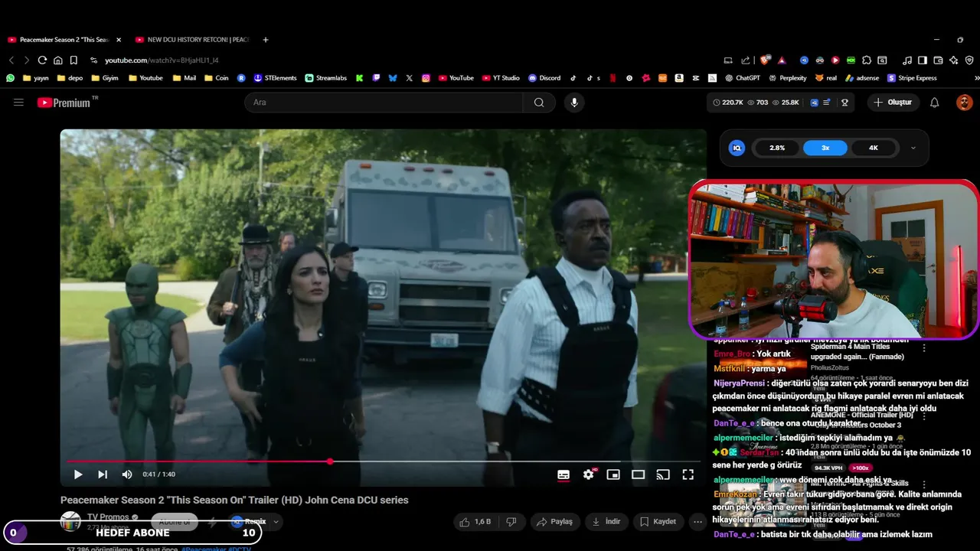Image resolution: width=980 pixels, height=551 pixels.
Task: Open the Discord bookmark
Action: coord(544,78)
